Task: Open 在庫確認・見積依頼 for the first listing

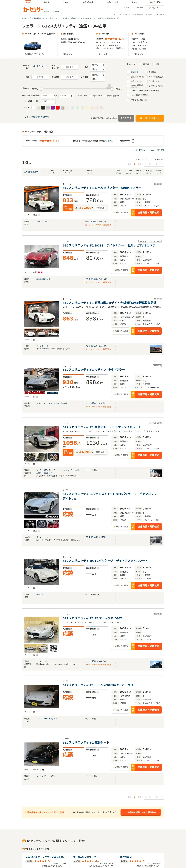Action: click(x=146, y=213)
